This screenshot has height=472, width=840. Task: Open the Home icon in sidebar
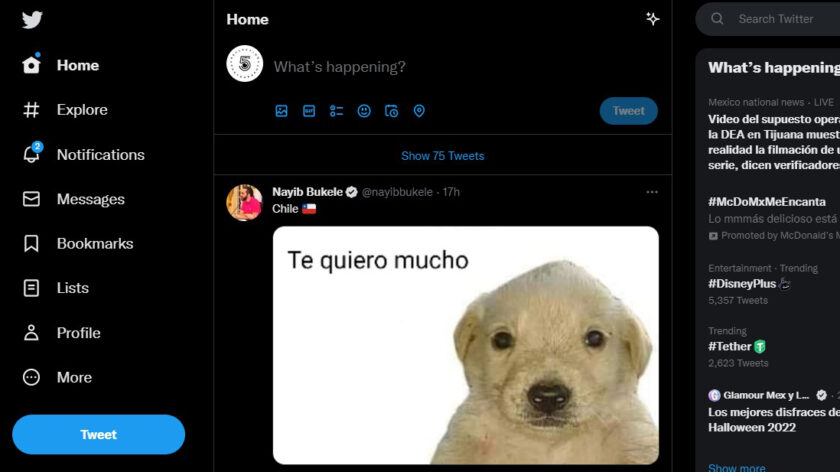(31, 65)
